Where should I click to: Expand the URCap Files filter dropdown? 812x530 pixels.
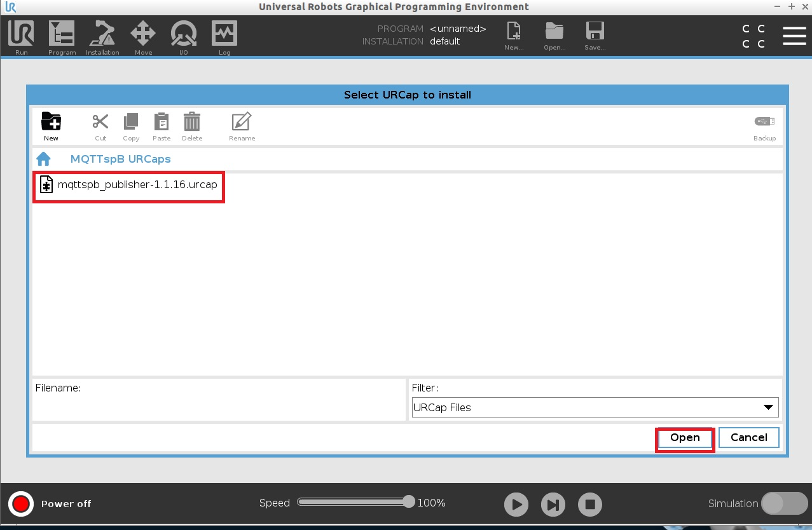[595, 407]
